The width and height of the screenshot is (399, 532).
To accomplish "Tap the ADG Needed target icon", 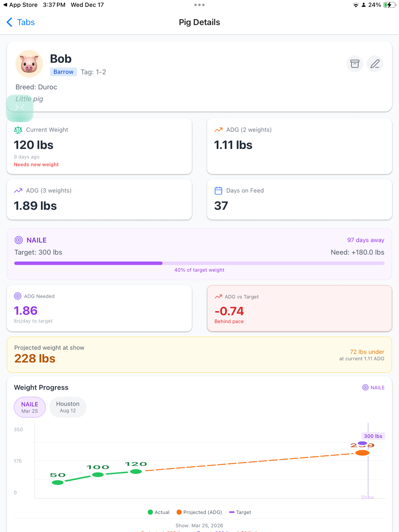I will click(18, 296).
